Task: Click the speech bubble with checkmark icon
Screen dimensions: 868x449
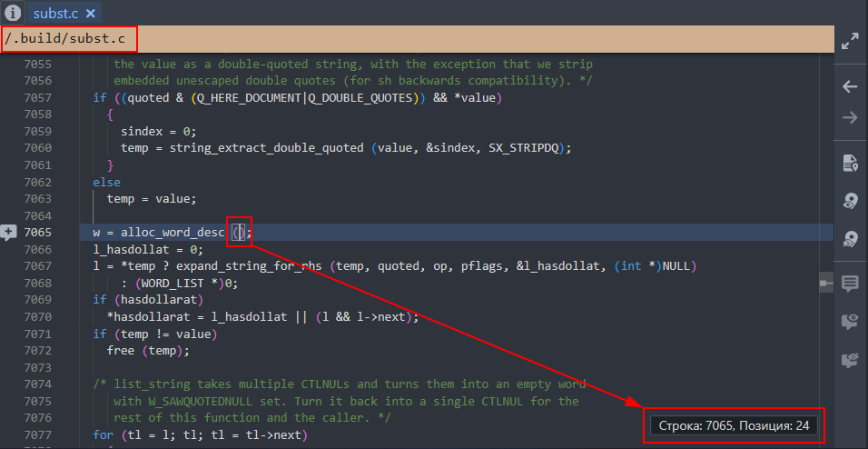Action: [x=850, y=360]
